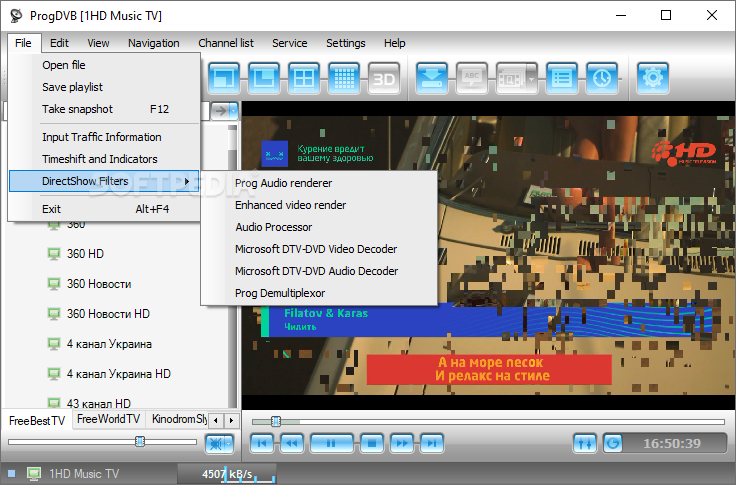Open the scheduler clock icon
736x485 pixels.
click(602, 77)
